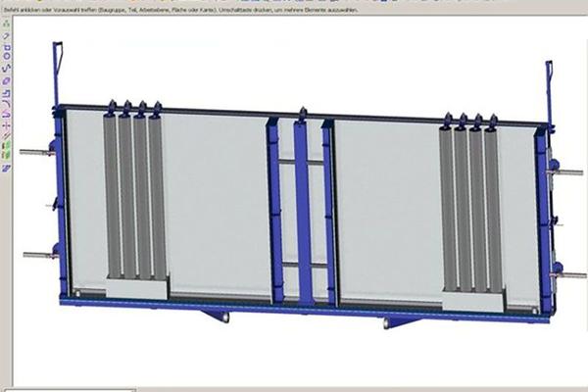Select the purple curved sweep tool icon

(x=5, y=110)
